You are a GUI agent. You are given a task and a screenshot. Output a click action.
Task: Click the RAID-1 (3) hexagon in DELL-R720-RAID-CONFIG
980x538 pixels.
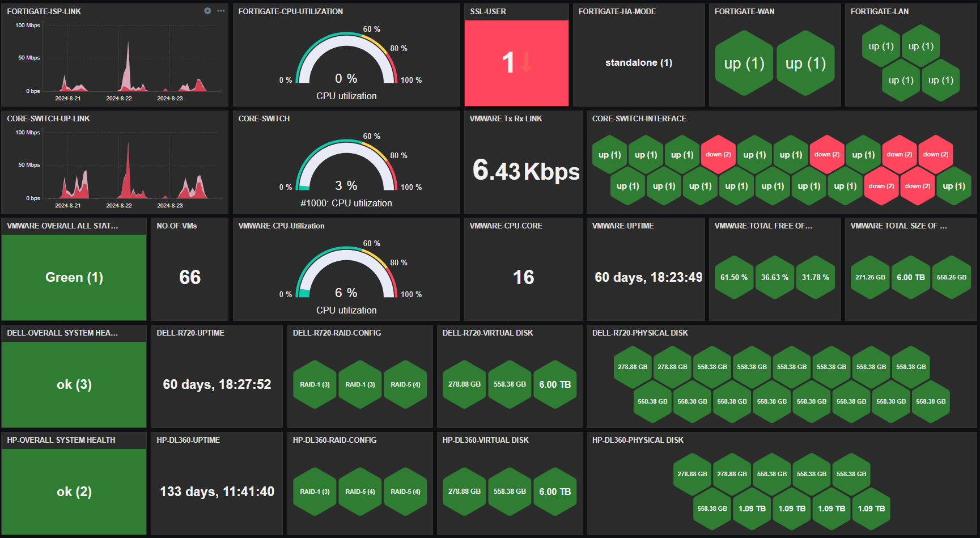315,384
